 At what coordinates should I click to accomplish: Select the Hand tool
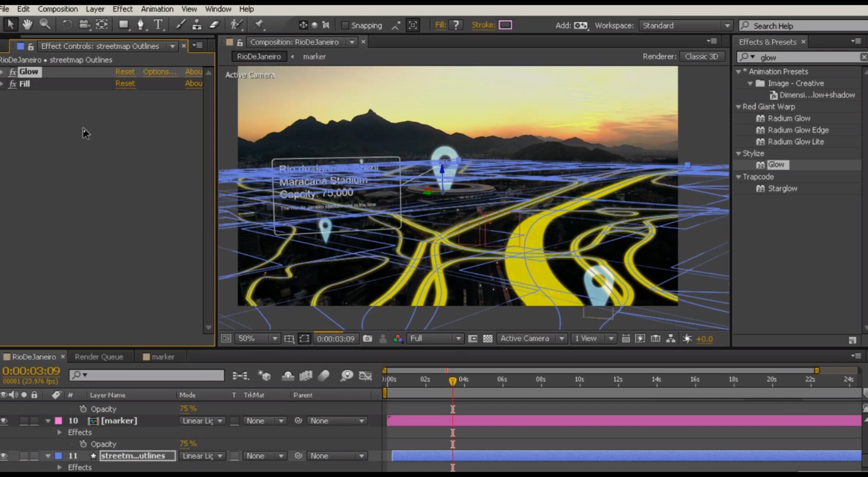coord(27,24)
